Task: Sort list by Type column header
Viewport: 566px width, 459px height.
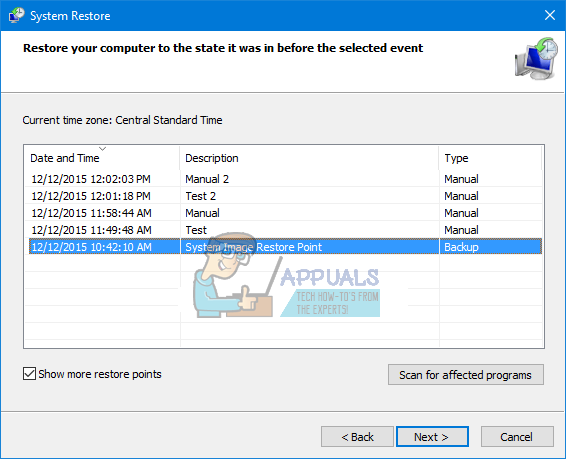Action: click(490, 158)
